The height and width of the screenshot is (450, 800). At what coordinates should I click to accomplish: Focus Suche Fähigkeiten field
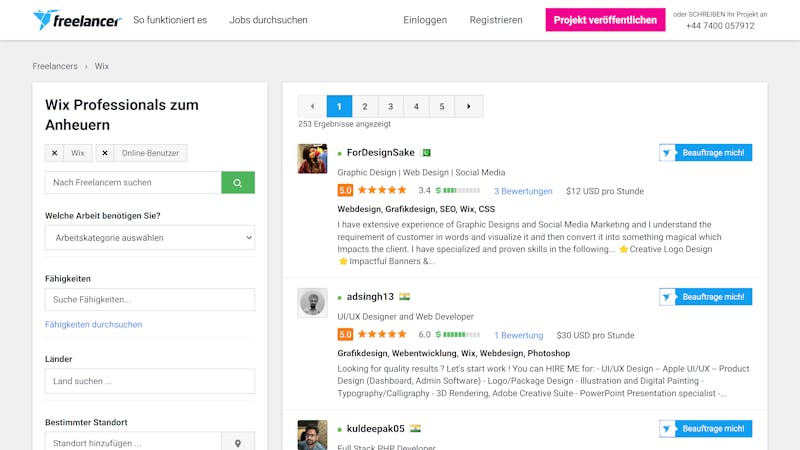[x=150, y=299]
